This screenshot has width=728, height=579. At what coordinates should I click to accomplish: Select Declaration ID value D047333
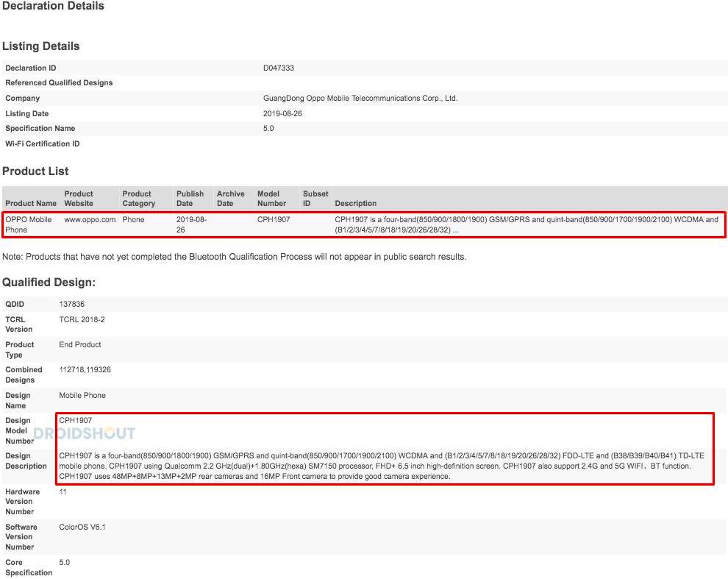[x=279, y=68]
